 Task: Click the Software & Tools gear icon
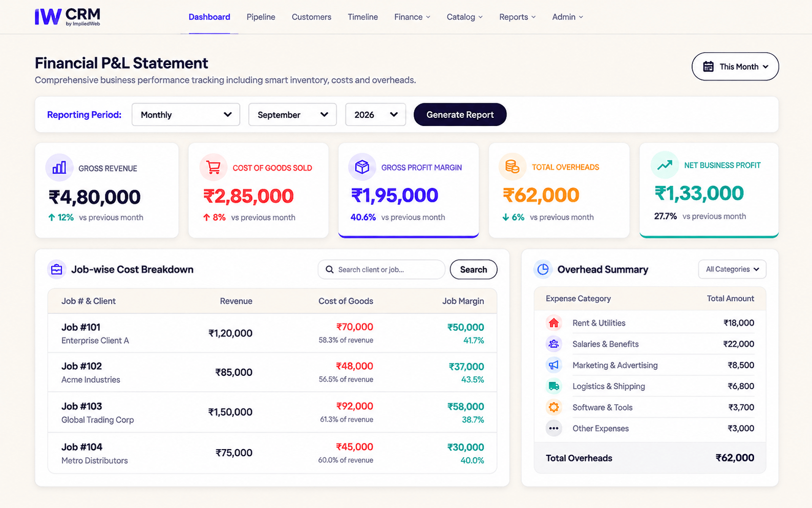pos(553,407)
